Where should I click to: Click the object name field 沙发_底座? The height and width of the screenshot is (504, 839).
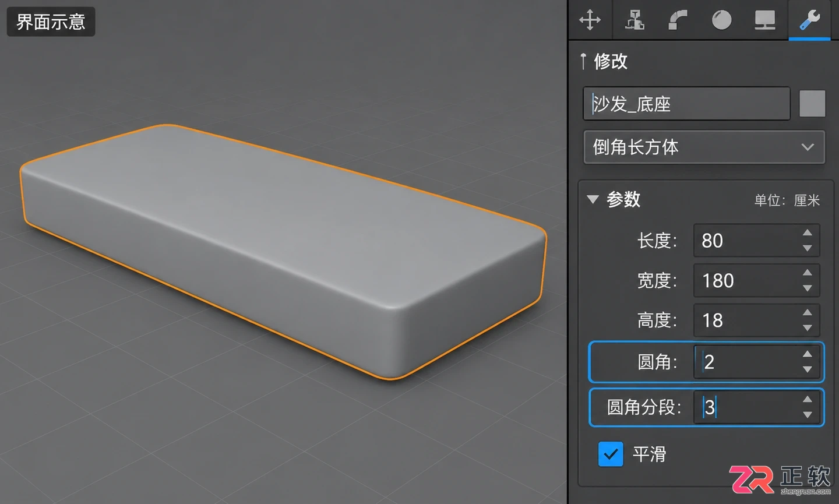[686, 104]
